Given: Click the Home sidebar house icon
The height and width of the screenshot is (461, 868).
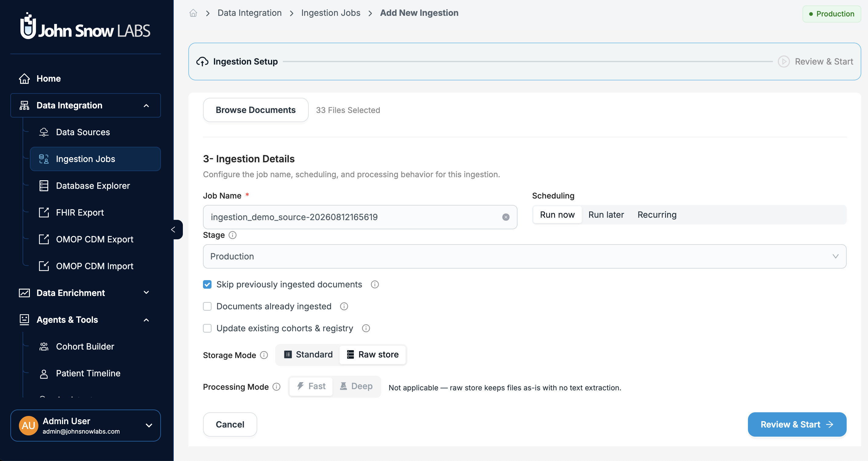Looking at the screenshot, I should coord(24,79).
